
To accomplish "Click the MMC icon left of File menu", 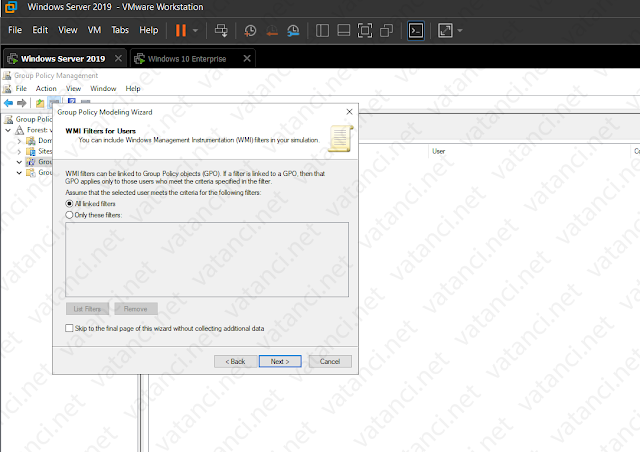I will coord(7,89).
